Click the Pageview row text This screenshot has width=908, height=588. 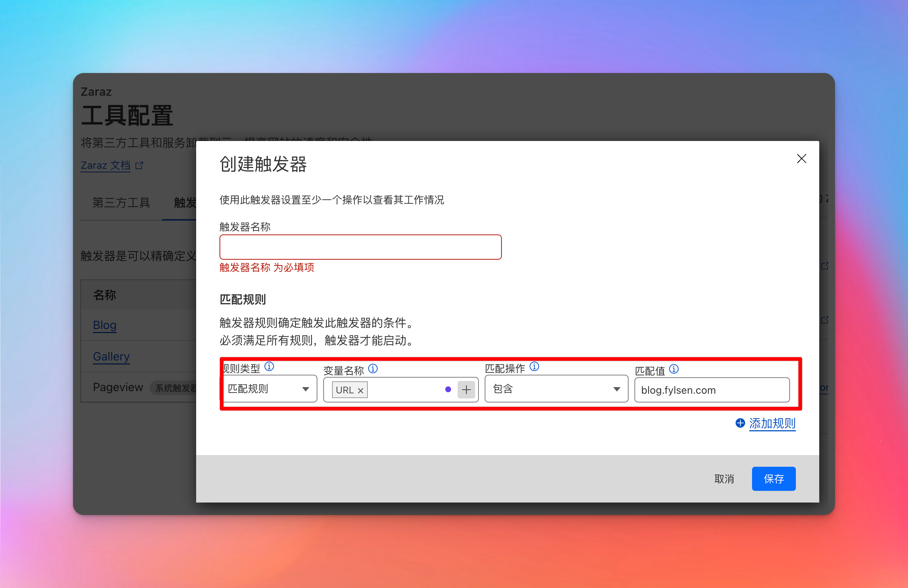(118, 387)
